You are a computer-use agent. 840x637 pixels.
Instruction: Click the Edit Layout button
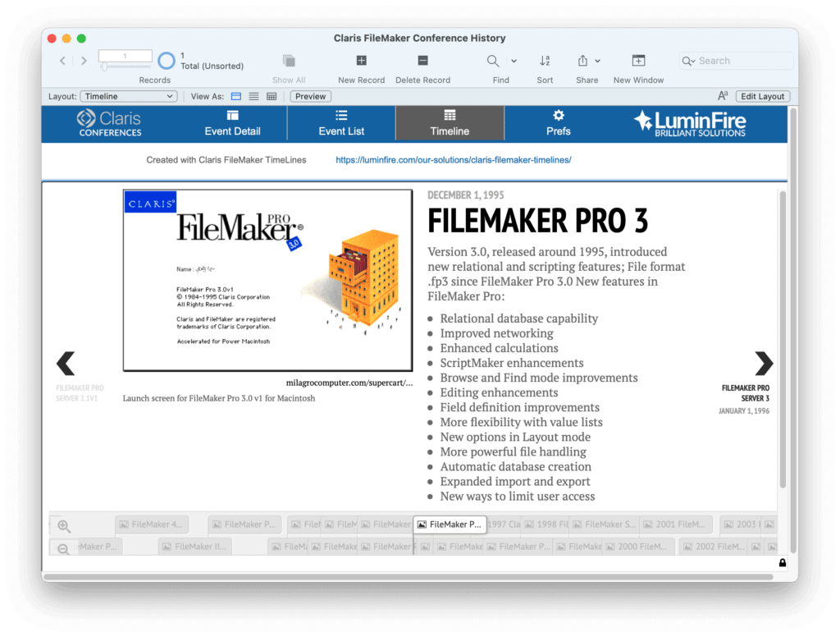[762, 96]
